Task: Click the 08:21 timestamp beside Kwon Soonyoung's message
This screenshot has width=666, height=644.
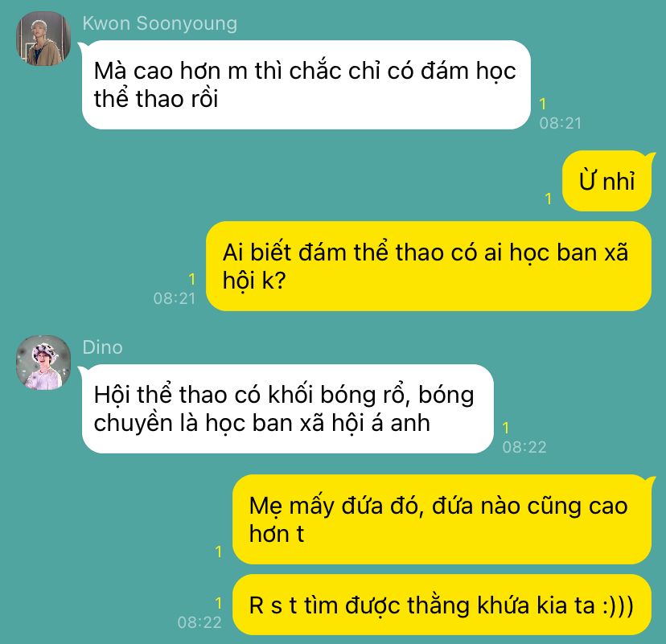Action: (561, 123)
